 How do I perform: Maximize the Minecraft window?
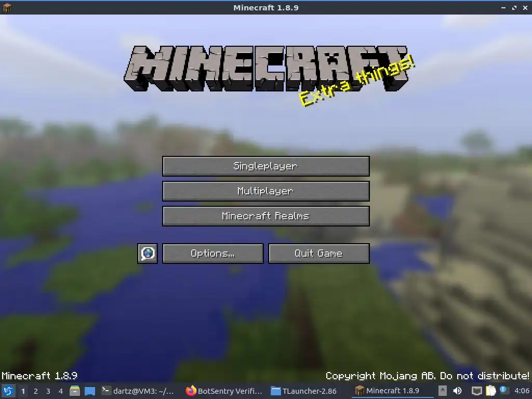tap(514, 7)
